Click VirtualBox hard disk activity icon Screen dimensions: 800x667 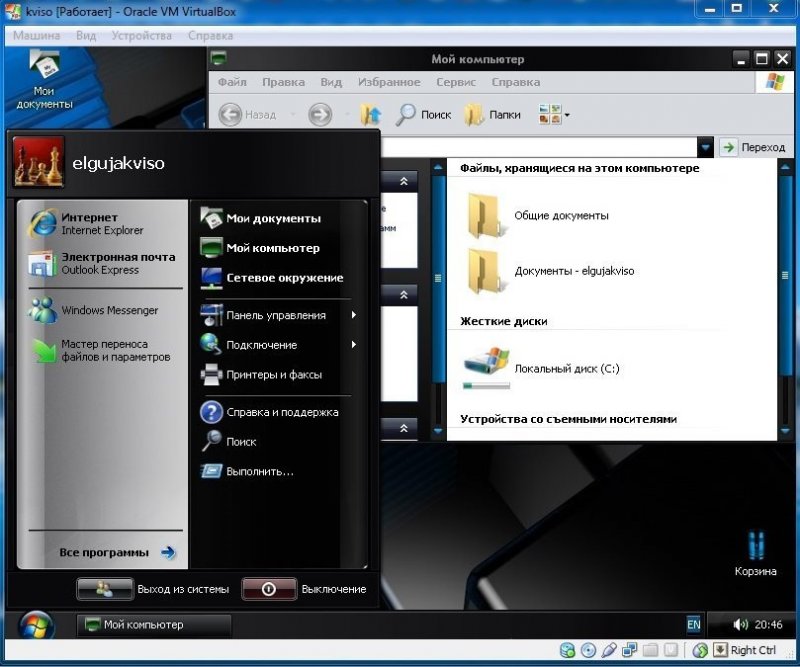click(567, 650)
